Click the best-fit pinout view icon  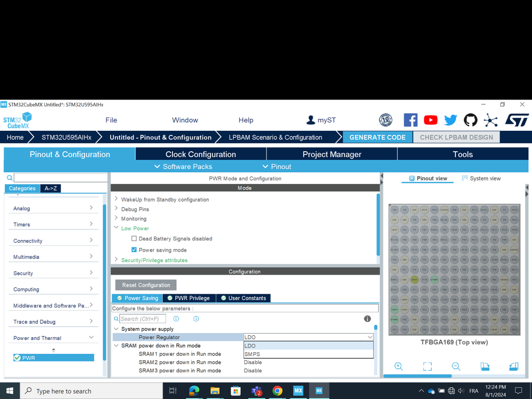coord(427,367)
